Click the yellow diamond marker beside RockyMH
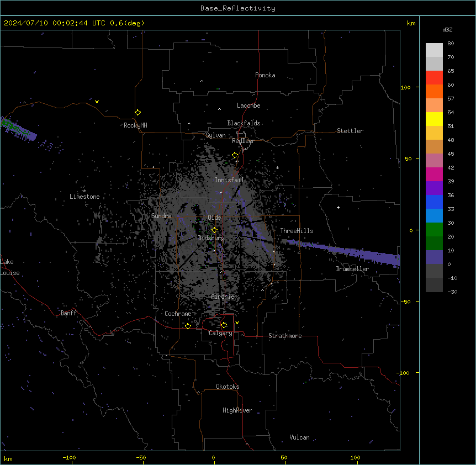 tap(138, 113)
